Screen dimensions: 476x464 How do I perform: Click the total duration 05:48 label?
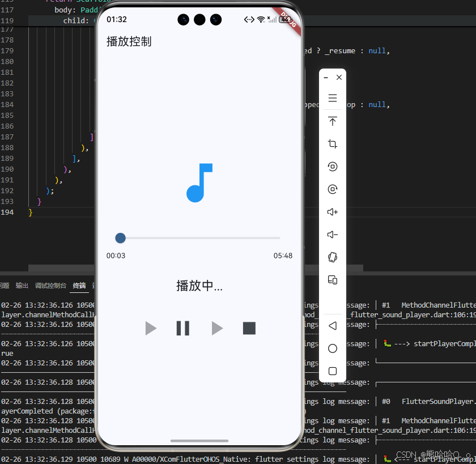pyautogui.click(x=283, y=256)
